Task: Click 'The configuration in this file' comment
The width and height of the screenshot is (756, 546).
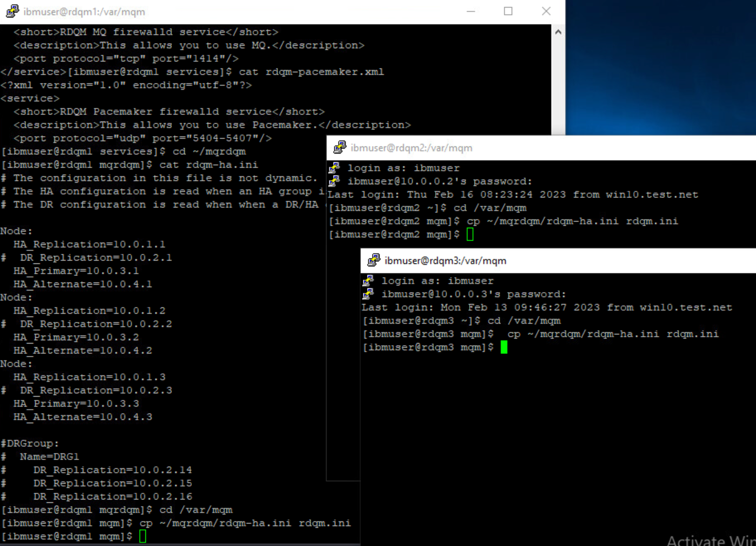Action: 159,178
